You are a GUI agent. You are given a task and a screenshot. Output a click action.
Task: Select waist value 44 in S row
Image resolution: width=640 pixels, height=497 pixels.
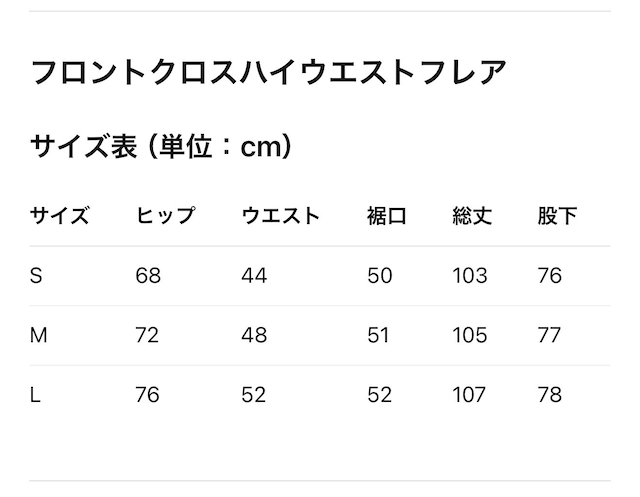(x=254, y=276)
